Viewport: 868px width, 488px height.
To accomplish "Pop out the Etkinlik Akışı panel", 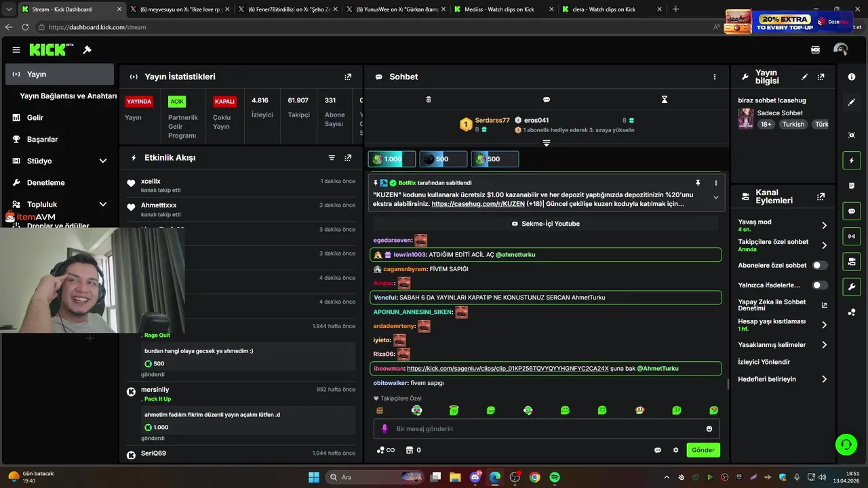I will point(348,158).
